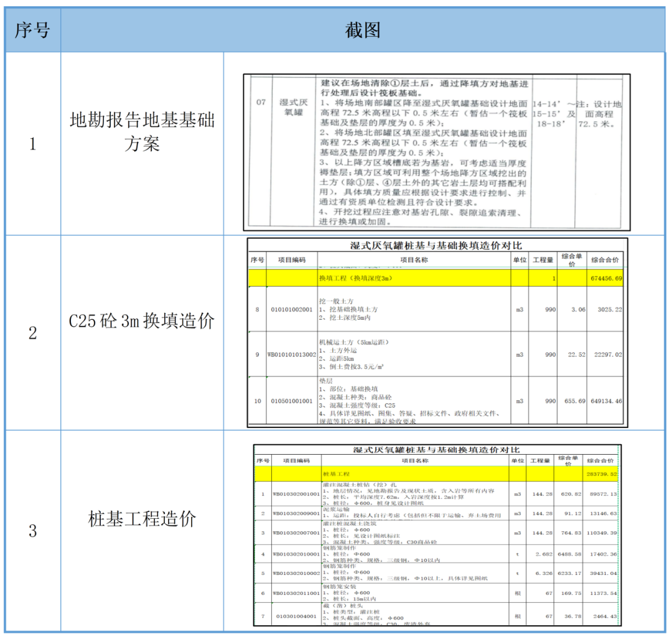Open the 换填工程 cost comparison screenshot
The width and height of the screenshot is (672, 639).
tap(437, 332)
